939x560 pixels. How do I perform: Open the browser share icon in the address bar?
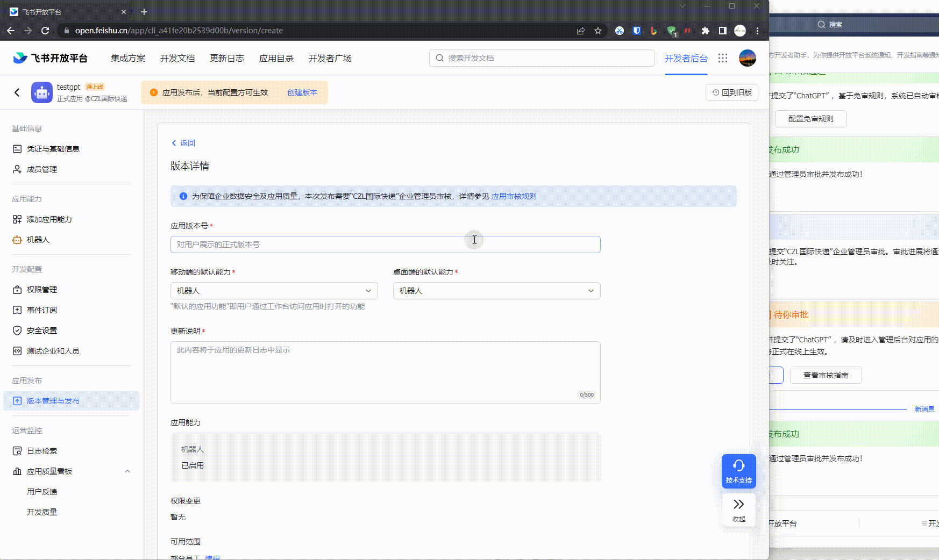pyautogui.click(x=581, y=31)
